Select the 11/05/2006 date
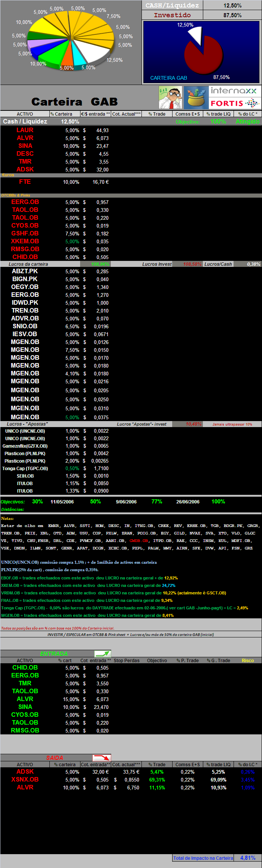Image resolution: width=262 pixels, height=868 pixels. 62,502
